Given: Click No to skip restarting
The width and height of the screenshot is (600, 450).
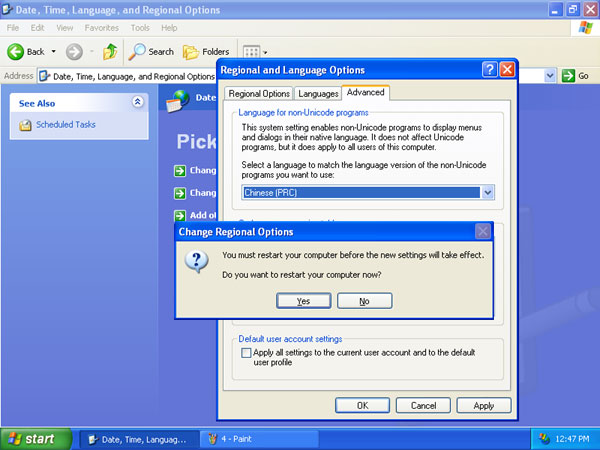Looking at the screenshot, I should (x=364, y=300).
